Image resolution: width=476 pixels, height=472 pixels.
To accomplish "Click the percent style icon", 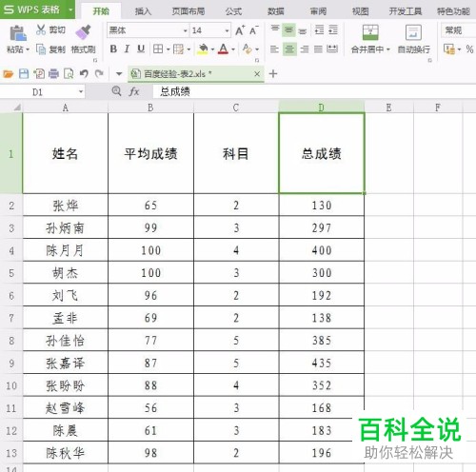I will click(x=469, y=49).
